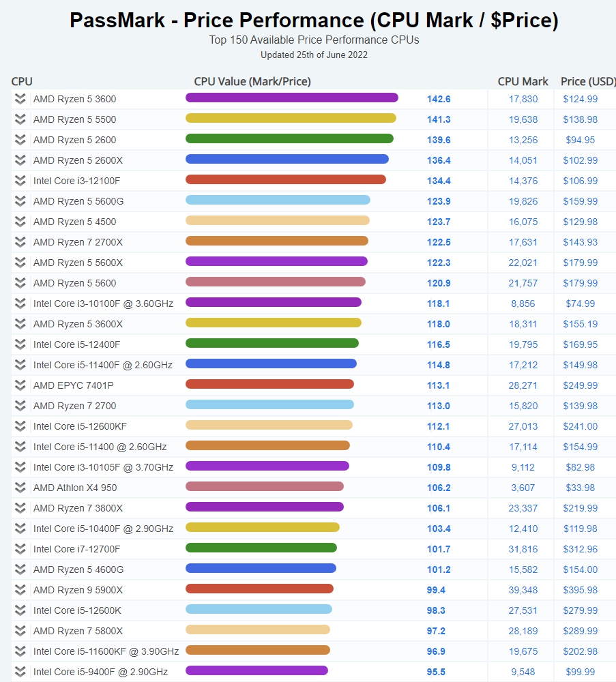Viewport: 616px width, 682px height.
Task: Open the AMD Ryzen 5 4600G link
Action: (x=78, y=569)
